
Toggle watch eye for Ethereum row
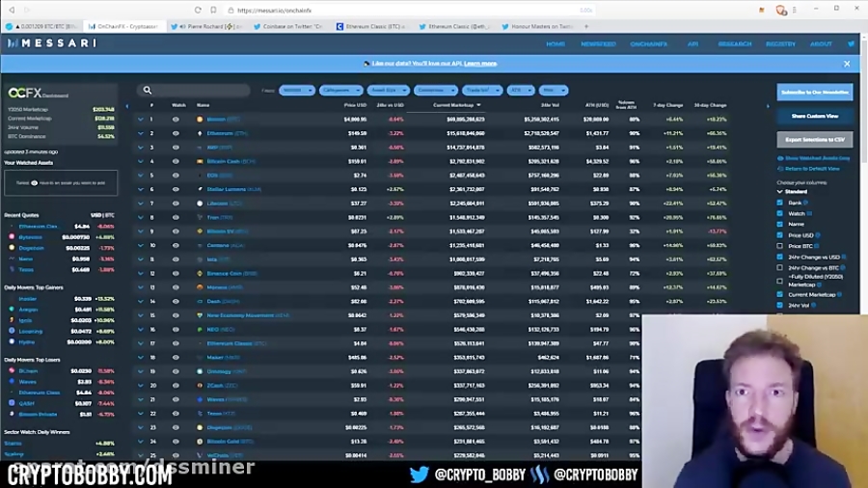tap(176, 133)
